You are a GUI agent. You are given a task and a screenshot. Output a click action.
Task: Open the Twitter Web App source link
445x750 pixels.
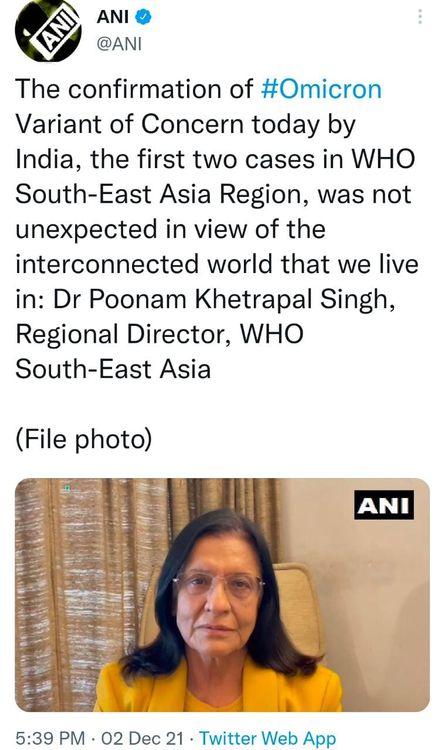pos(267,738)
